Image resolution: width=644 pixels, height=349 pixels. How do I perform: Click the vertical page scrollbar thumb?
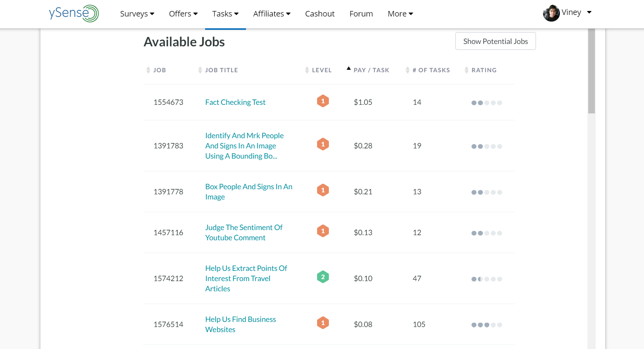(x=591, y=71)
